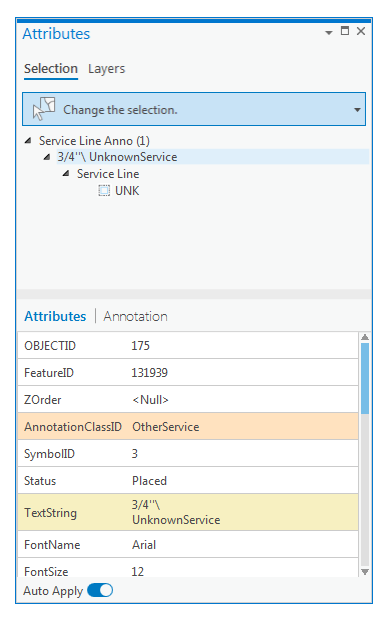Click the Status value Placed
Screen dimensions: 387x620
tap(149, 481)
